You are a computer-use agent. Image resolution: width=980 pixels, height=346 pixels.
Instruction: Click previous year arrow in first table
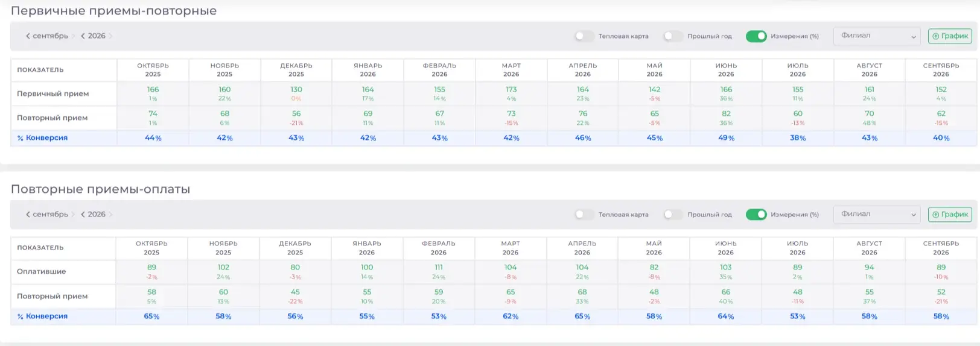83,36
